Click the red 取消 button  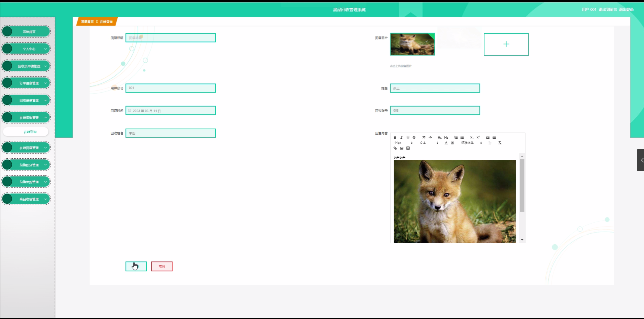pos(162,266)
